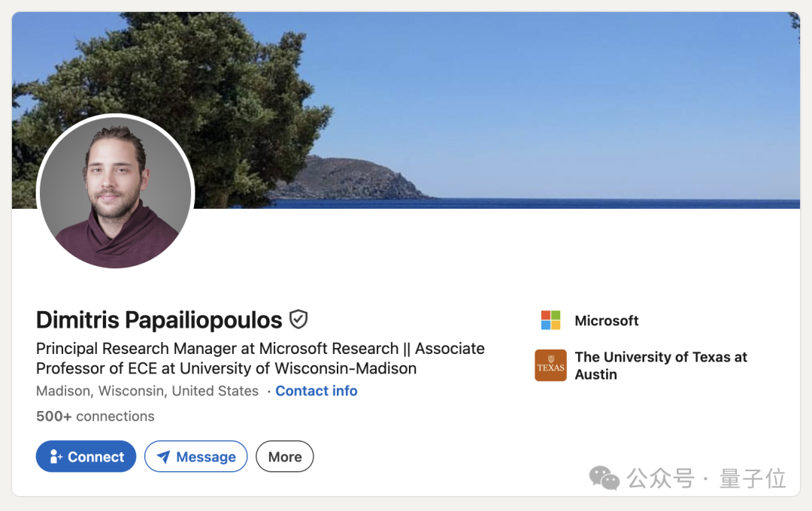
Task: Click the orange Texas university logo
Action: (x=550, y=365)
